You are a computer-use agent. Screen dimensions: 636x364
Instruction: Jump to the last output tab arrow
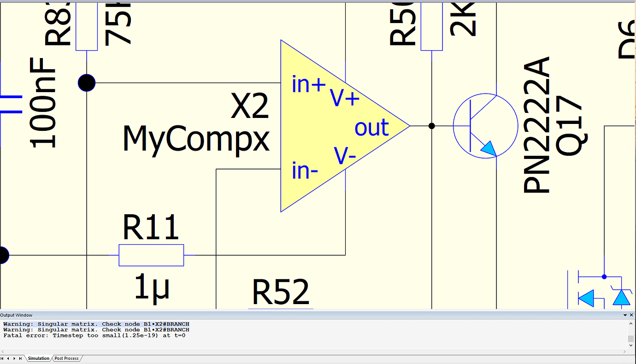(20, 358)
